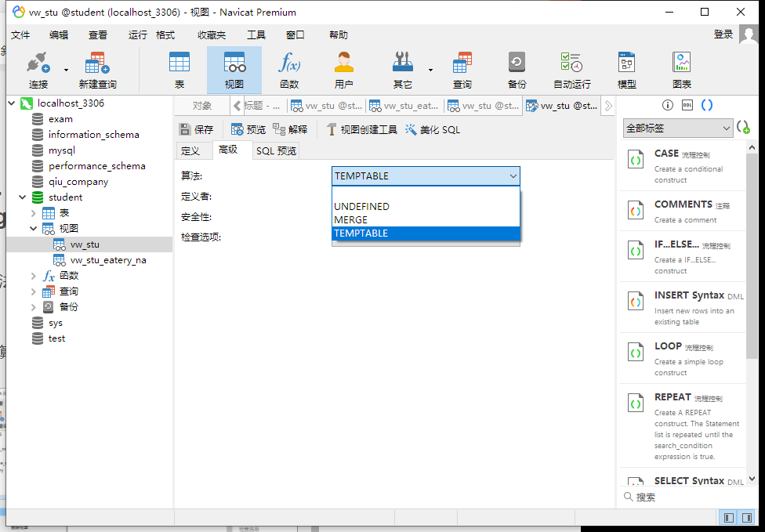
Task: Open the Charts (图表) toolbar icon
Action: 682,71
